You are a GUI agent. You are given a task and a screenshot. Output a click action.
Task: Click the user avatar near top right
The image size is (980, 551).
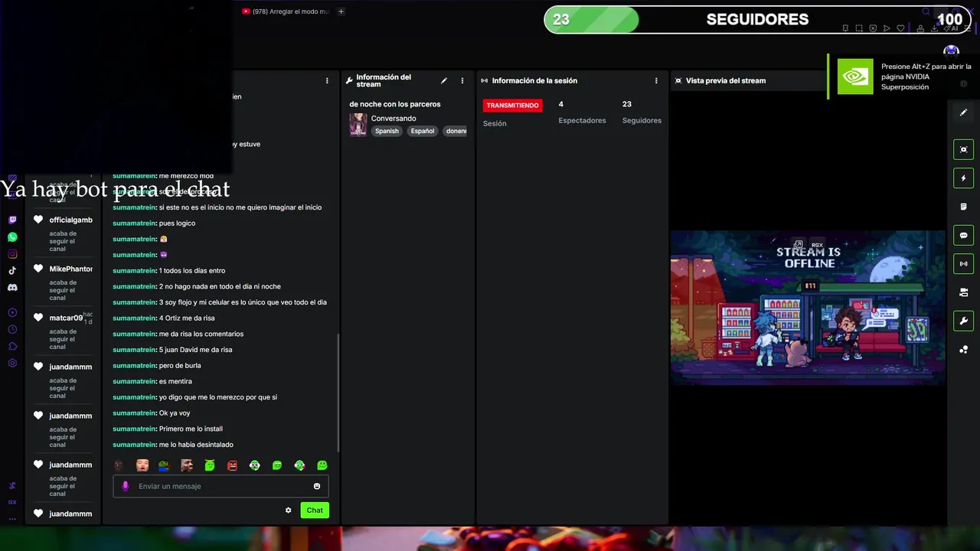[x=951, y=51]
